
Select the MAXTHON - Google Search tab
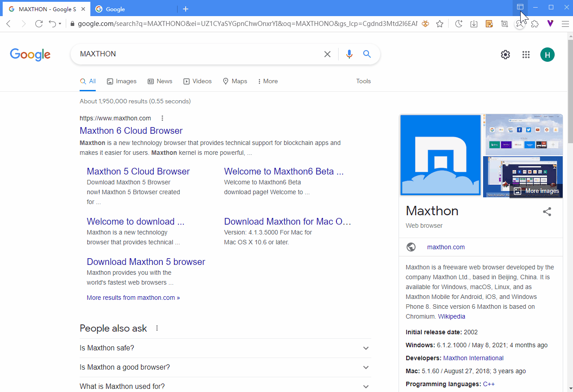[47, 9]
